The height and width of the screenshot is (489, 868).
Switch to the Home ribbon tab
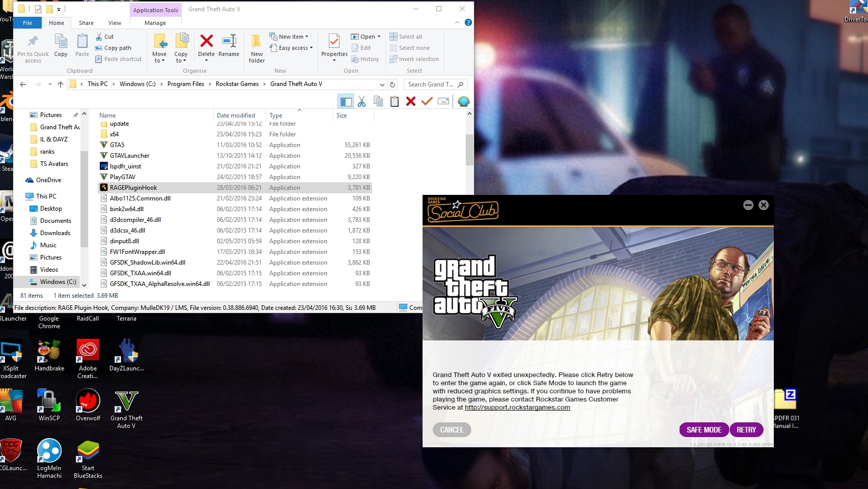(57, 23)
